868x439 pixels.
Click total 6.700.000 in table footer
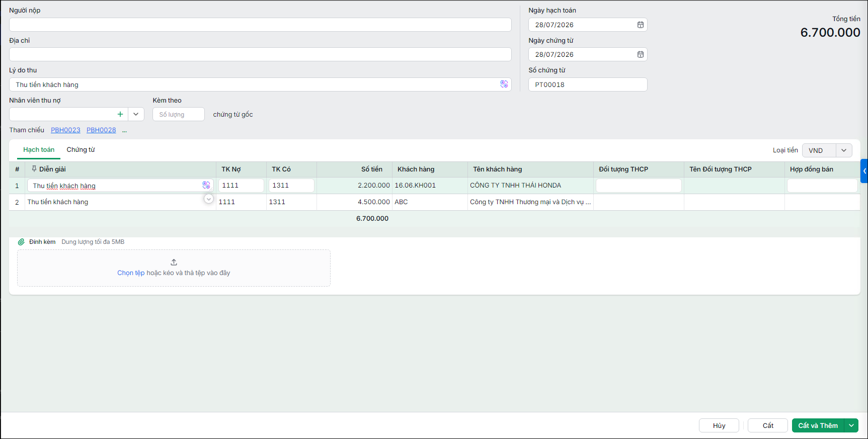(x=372, y=219)
